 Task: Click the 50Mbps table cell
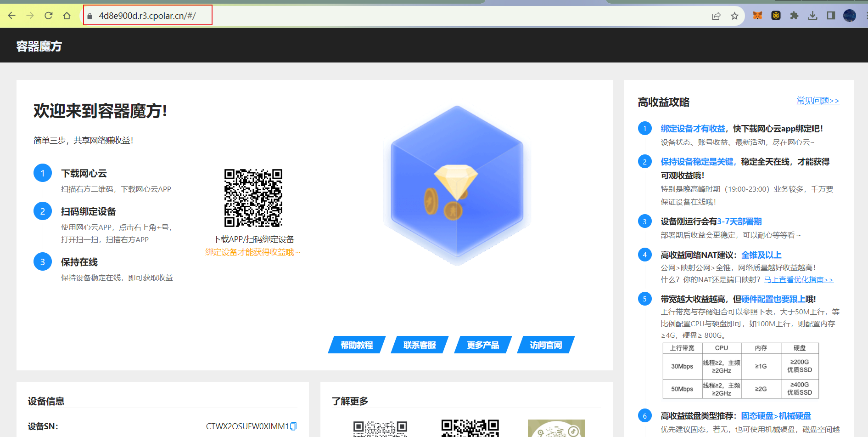tap(682, 389)
